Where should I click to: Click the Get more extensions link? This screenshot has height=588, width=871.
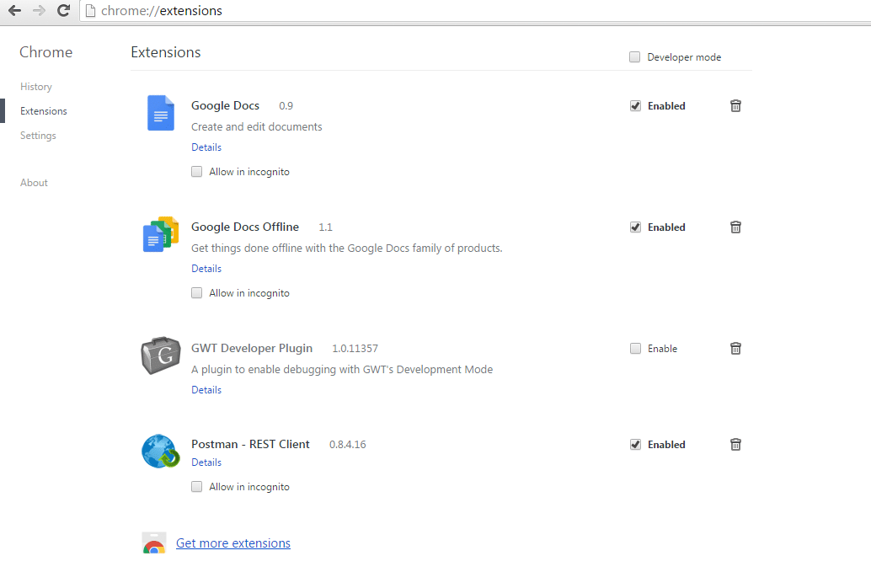tap(233, 543)
